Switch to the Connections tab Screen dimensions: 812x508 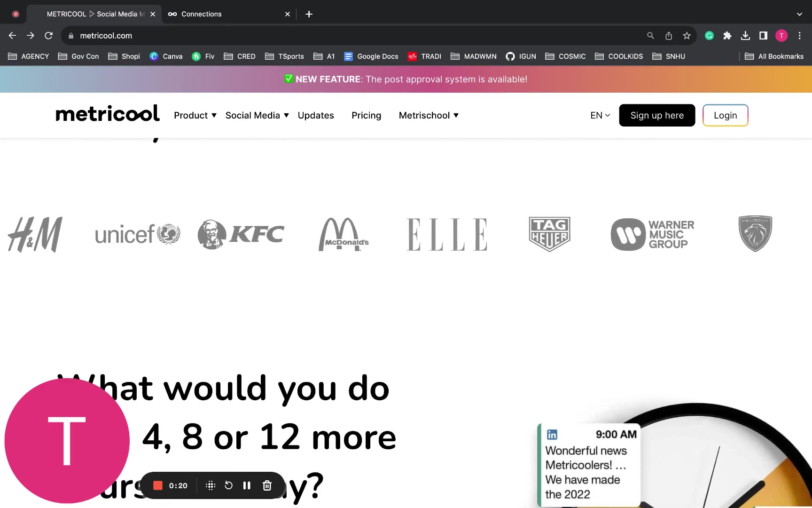click(x=229, y=14)
